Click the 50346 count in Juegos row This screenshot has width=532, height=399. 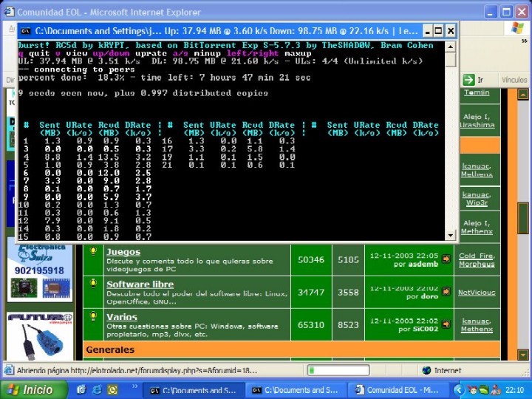click(x=311, y=260)
